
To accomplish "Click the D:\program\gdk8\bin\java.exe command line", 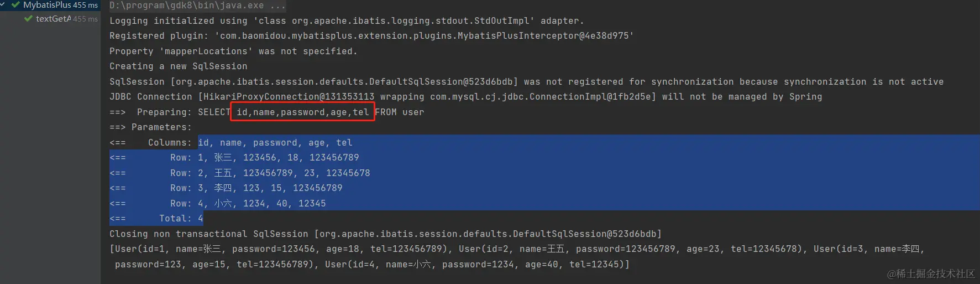I will (197, 6).
